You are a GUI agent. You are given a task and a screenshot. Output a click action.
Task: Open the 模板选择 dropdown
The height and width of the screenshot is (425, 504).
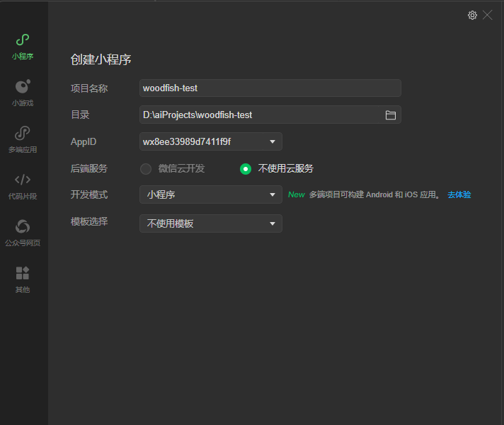tap(211, 223)
